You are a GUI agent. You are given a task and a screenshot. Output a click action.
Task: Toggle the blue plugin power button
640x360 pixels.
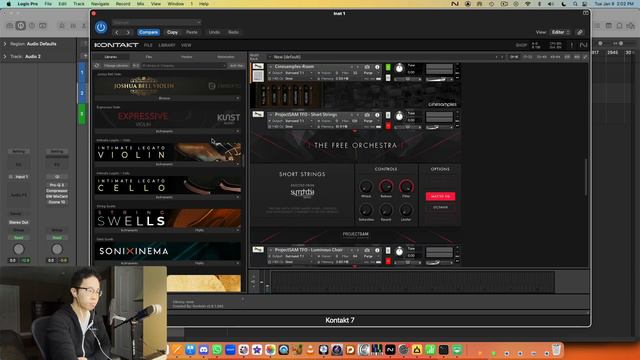tap(101, 27)
